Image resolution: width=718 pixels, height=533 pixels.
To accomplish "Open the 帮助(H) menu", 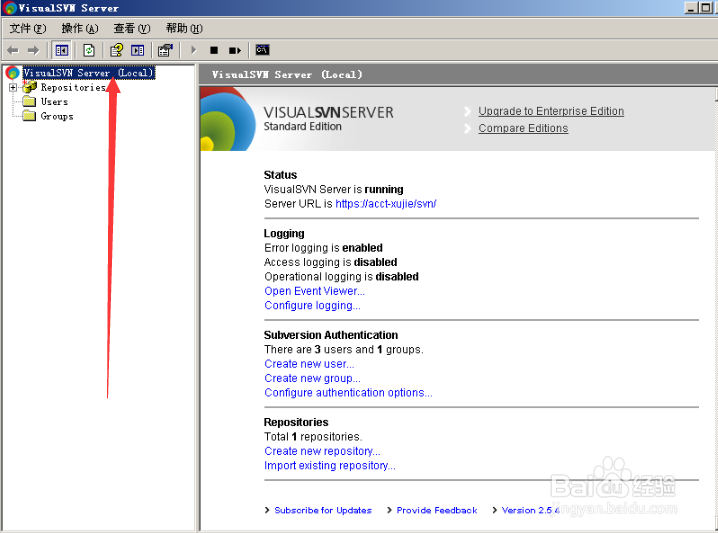I will (184, 28).
